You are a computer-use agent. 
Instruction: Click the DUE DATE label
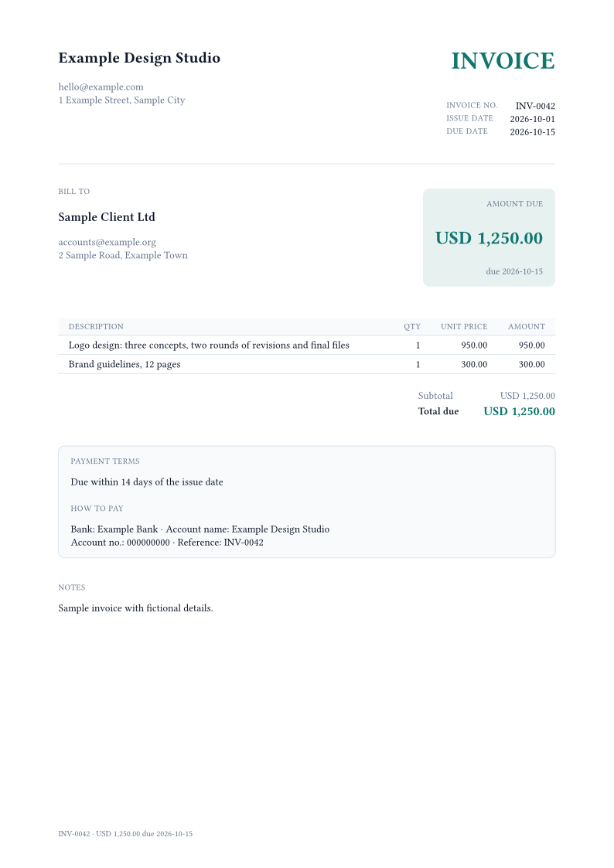point(467,131)
